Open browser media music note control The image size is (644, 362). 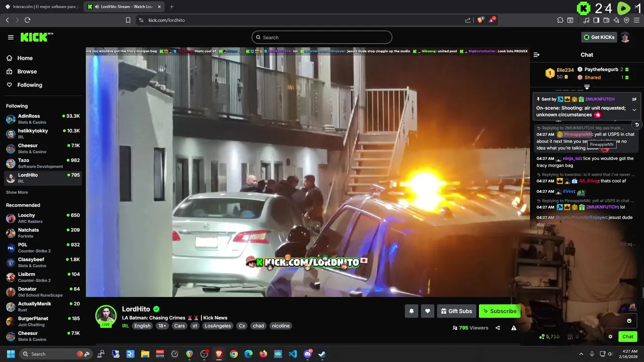pos(587,20)
